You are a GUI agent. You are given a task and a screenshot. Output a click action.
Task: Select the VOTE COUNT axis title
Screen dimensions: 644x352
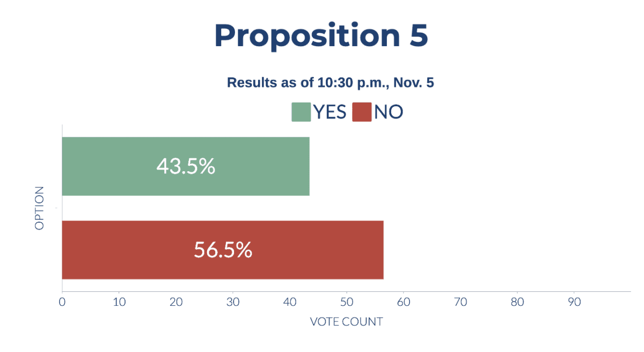click(x=346, y=322)
